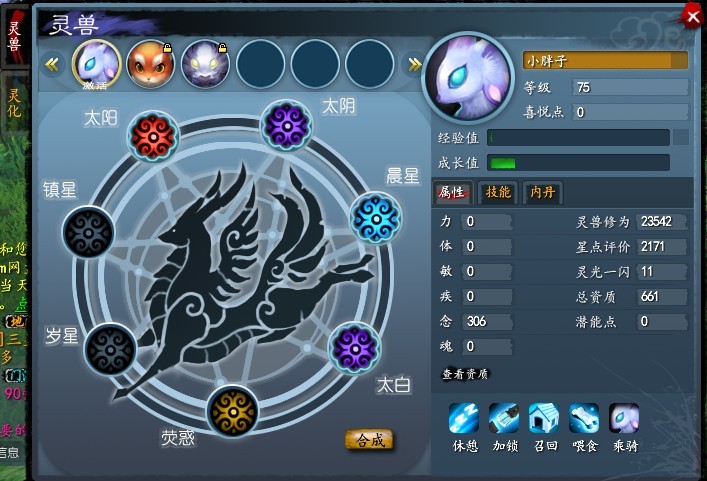Click the 查看资质 view aptitude link
Viewport: 707px width, 481px height.
(464, 374)
